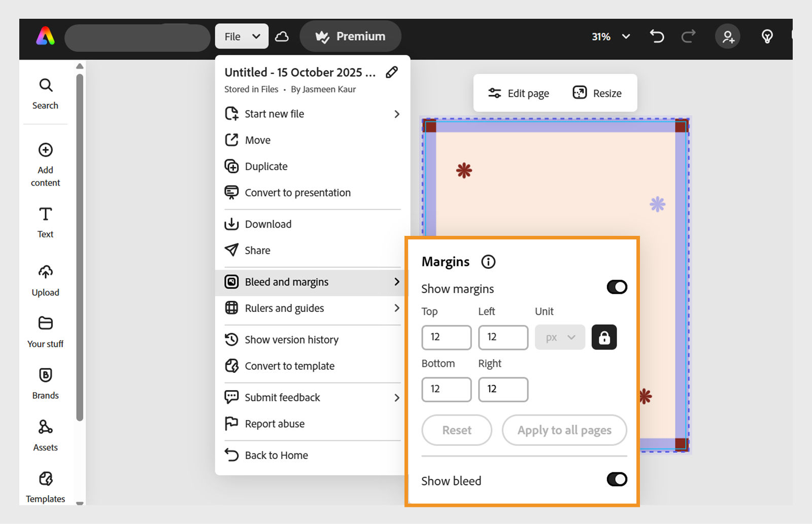812x524 pixels.
Task: Click the Top margin input field
Action: click(x=446, y=337)
